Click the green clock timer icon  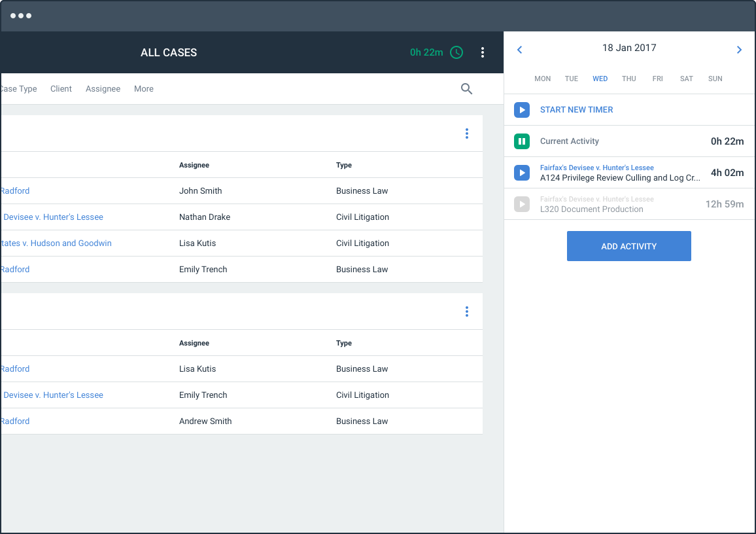pos(456,52)
